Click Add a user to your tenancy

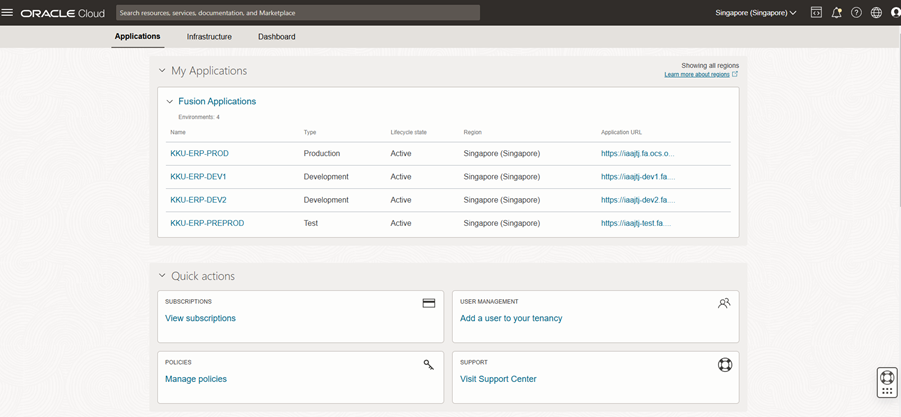(x=511, y=318)
